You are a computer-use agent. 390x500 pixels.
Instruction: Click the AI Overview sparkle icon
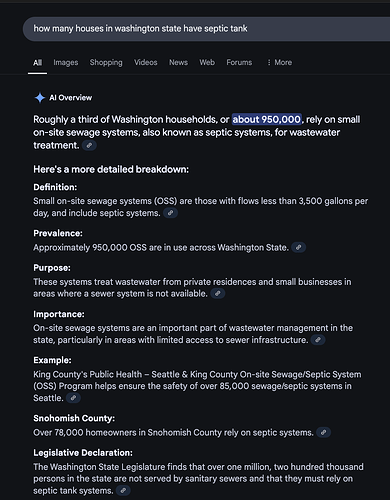tap(40, 98)
